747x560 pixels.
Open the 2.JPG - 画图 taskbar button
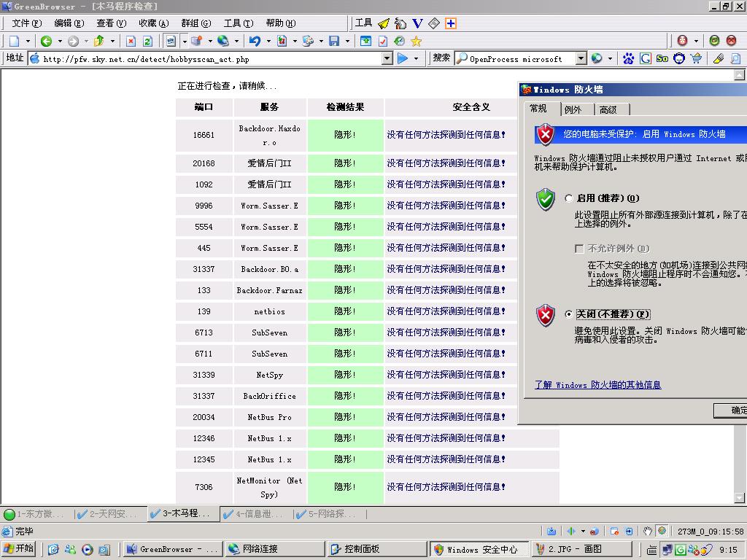(581, 549)
